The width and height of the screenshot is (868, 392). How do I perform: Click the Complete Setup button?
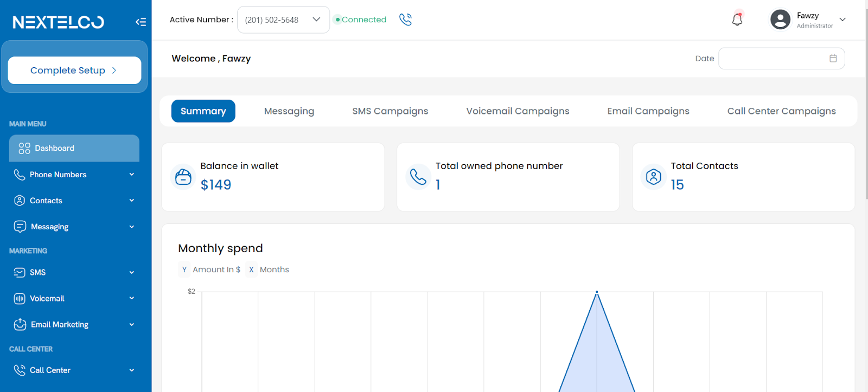coord(74,70)
